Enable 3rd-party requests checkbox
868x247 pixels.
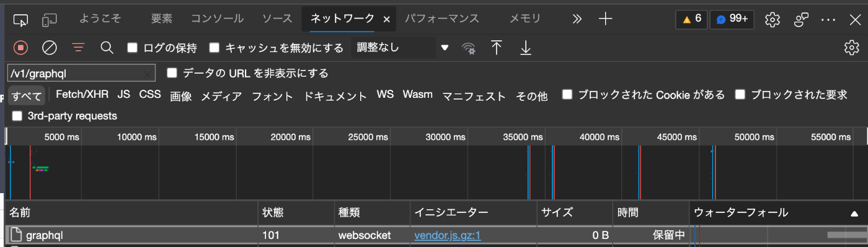pos(17,116)
